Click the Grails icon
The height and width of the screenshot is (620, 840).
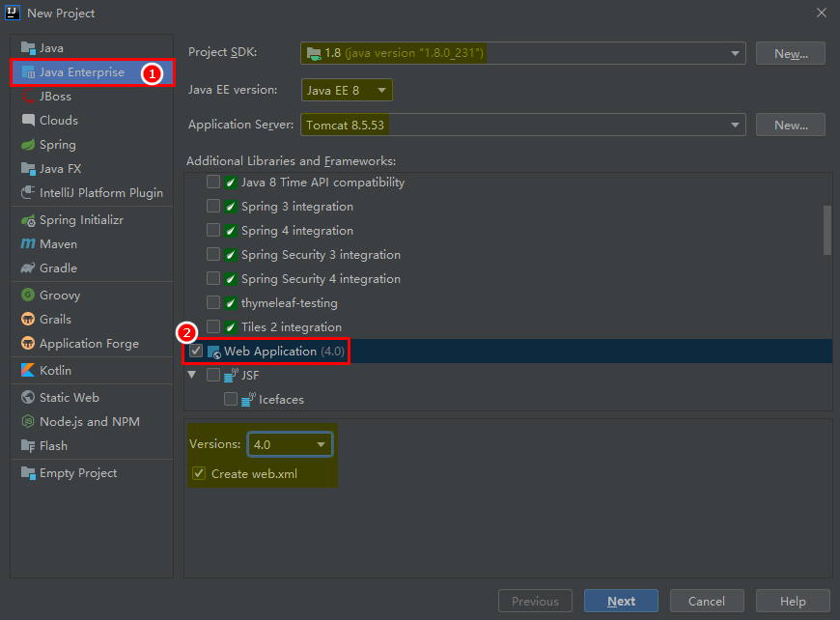click(28, 319)
